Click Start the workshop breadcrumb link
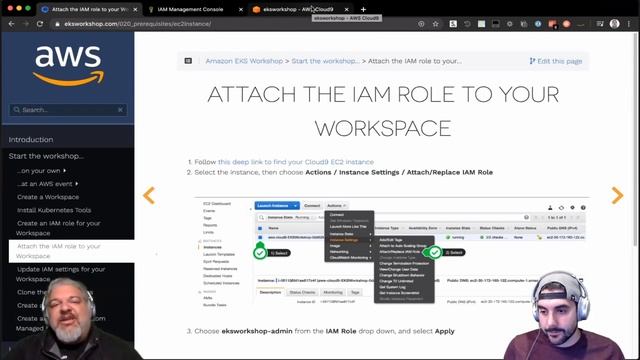640x360 pixels. (326, 61)
